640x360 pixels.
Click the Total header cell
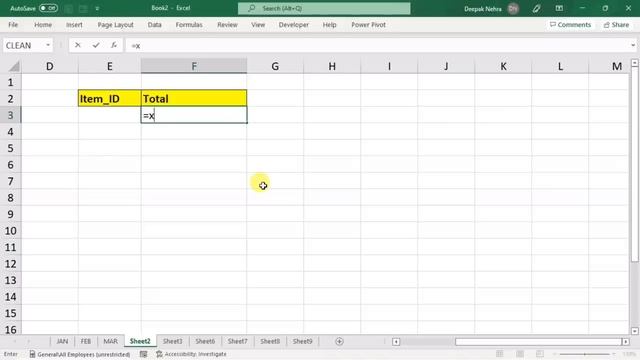point(194,99)
